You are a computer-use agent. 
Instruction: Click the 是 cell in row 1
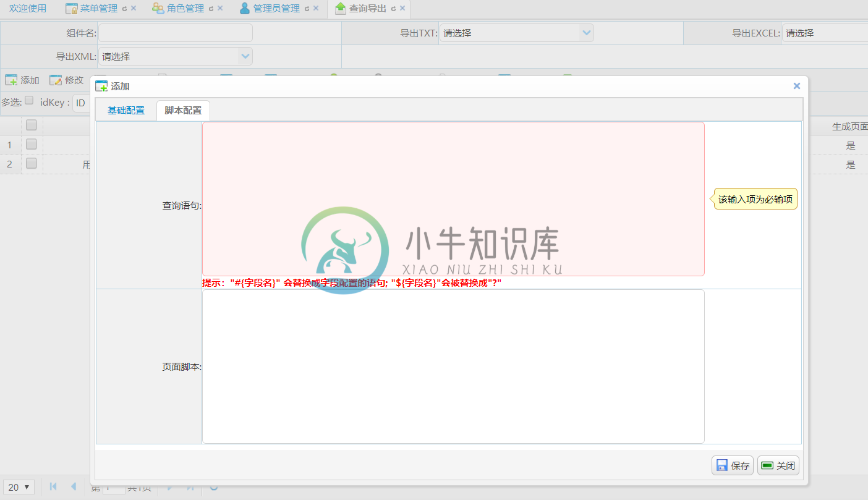point(851,145)
